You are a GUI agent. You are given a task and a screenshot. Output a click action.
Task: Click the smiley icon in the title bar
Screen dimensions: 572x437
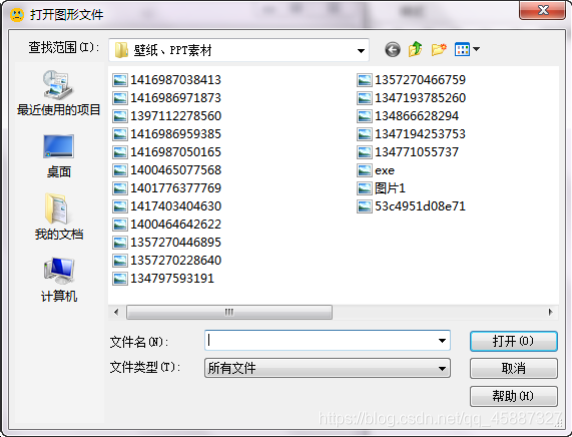tap(17, 15)
